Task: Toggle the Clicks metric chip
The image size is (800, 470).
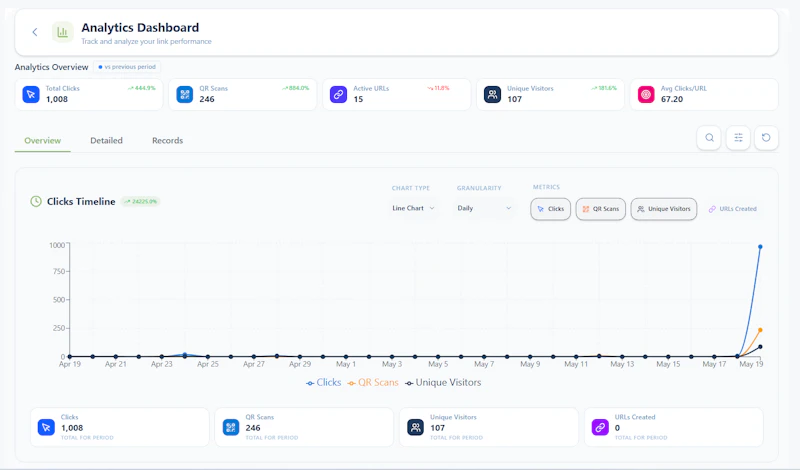Action: (551, 209)
